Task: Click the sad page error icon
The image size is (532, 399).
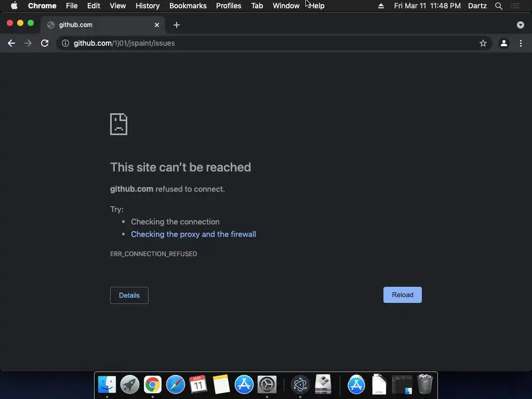Action: point(119,124)
